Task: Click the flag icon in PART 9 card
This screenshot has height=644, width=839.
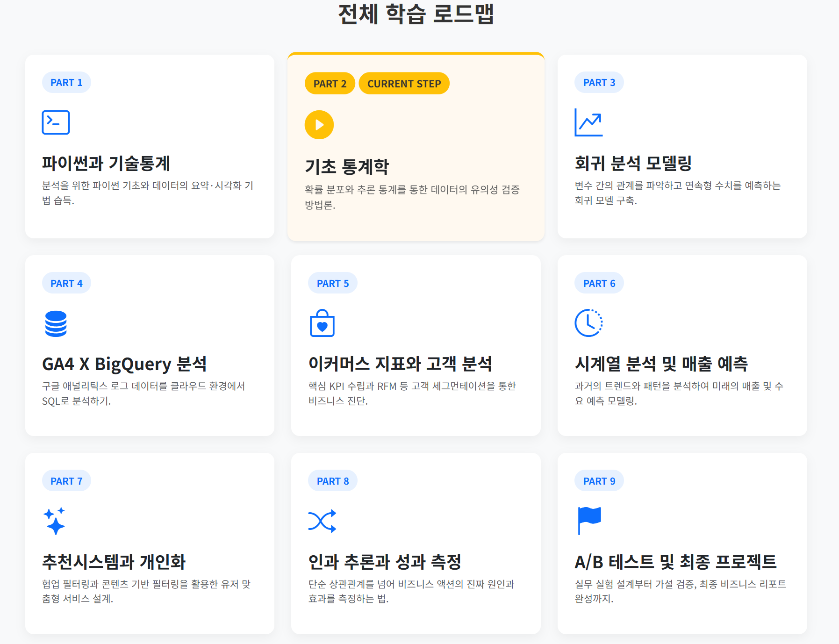Action: click(589, 521)
